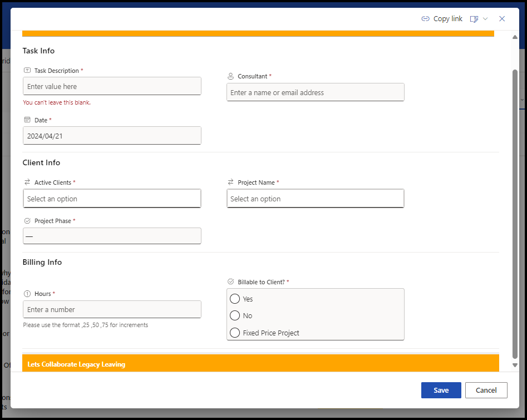Viewport: 527px width, 420px height.
Task: Click inside the Hours number input field
Action: tap(112, 309)
